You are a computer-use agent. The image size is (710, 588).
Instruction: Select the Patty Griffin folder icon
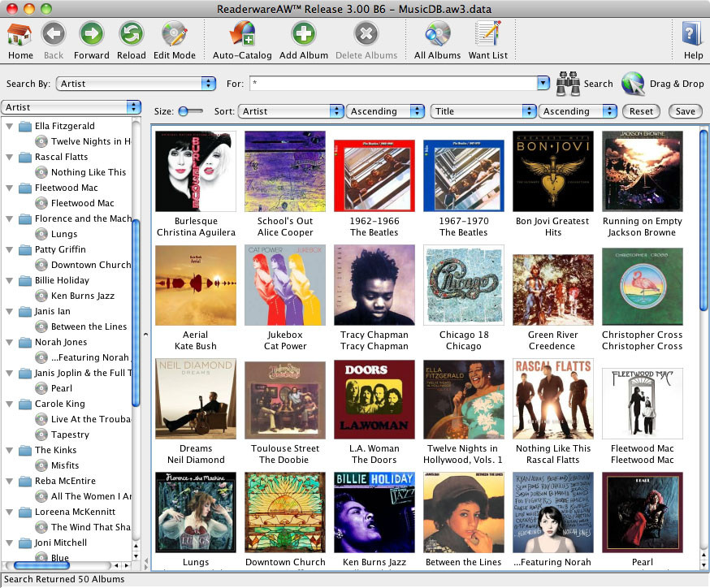[x=25, y=250]
